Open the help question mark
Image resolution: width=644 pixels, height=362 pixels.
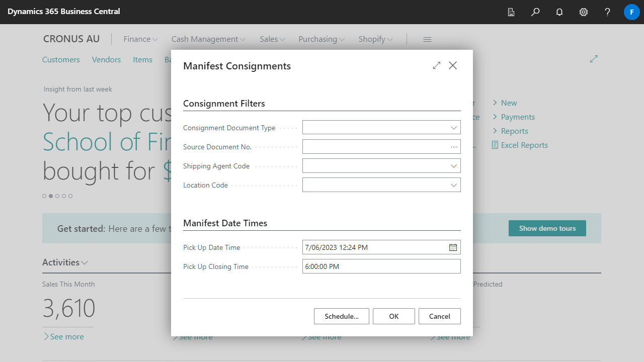click(608, 12)
